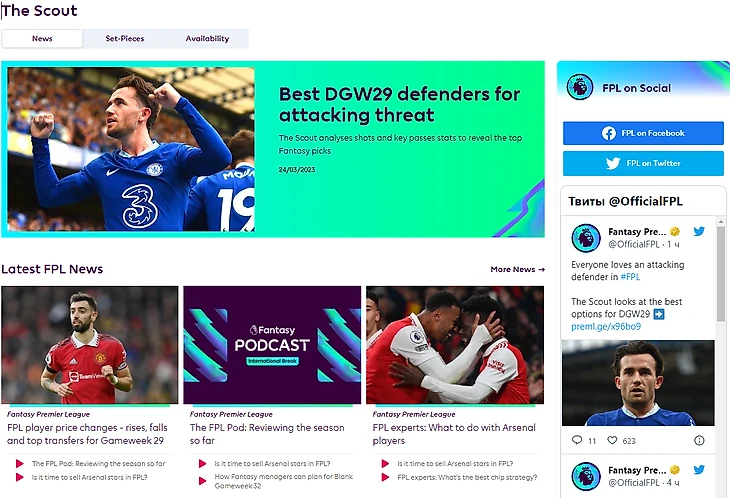Click the Twitter bird on FPL on Twitter

(x=613, y=163)
